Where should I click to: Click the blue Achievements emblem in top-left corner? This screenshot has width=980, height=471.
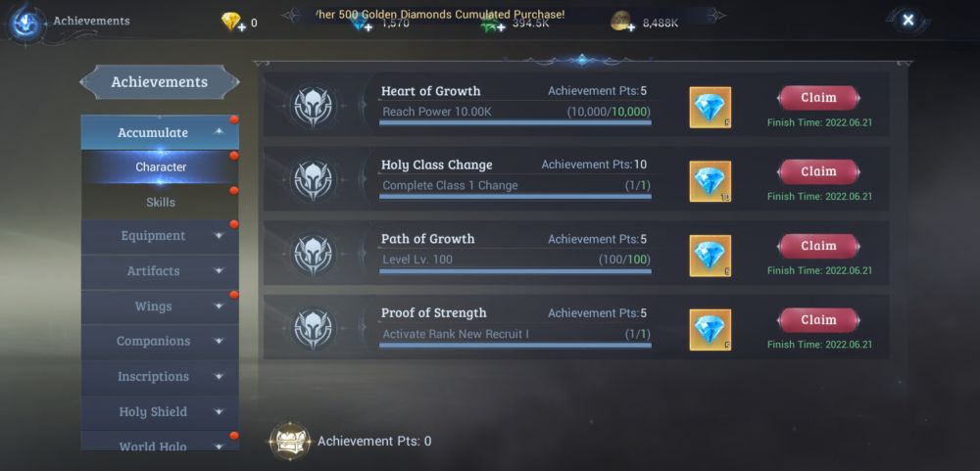[x=26, y=24]
